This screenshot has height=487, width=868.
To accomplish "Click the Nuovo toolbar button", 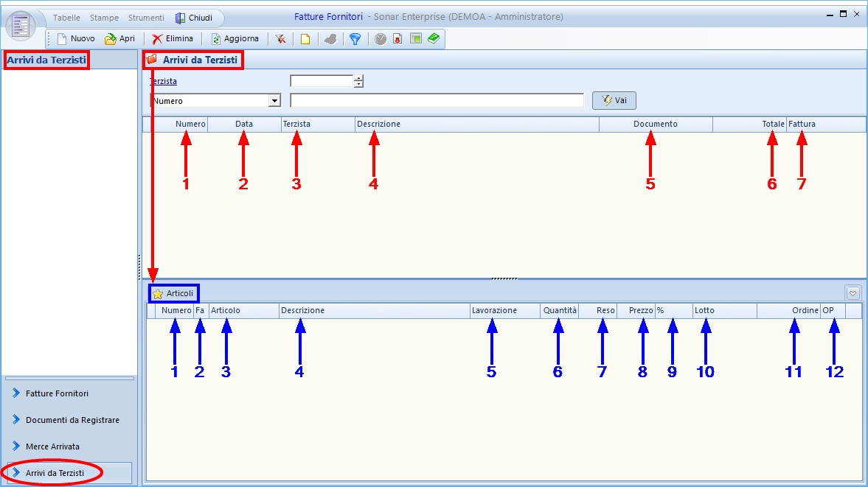I will point(75,39).
